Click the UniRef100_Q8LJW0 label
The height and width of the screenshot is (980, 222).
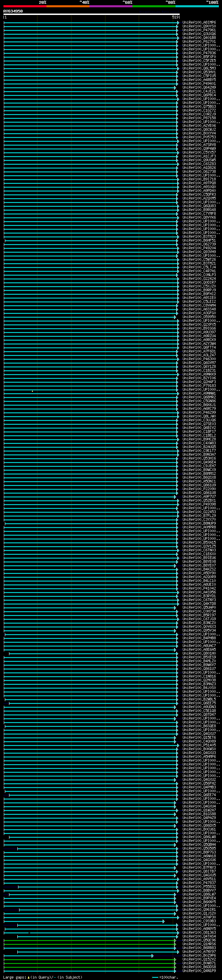[x=199, y=416]
